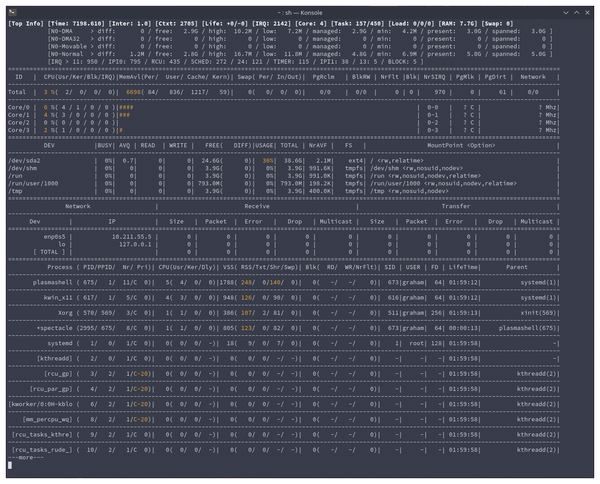This screenshot has height=484, width=600.
Task: Click the '[ TOTAL ]' network row label
Action: tap(49, 252)
